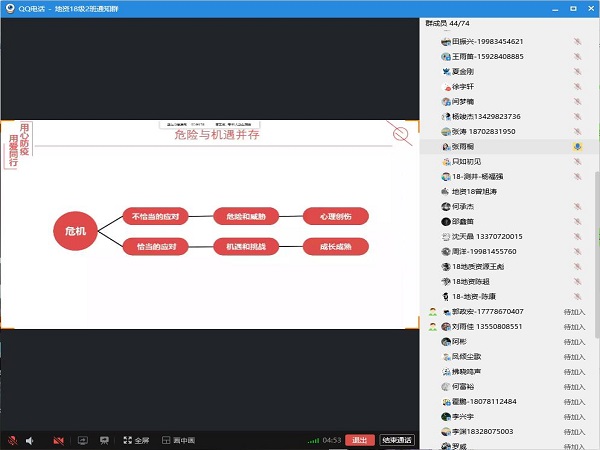Click the speaker volume icon
The image size is (600, 450).
(x=31, y=440)
